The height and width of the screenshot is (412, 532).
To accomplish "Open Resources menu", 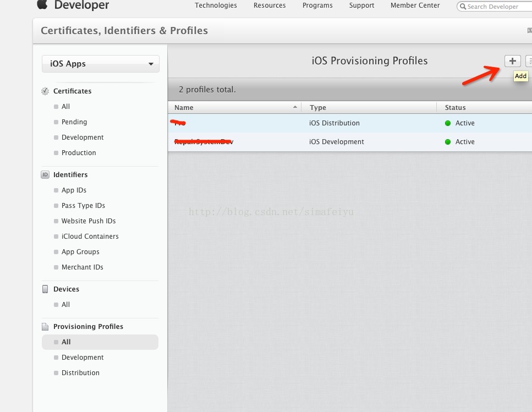I will [x=270, y=6].
